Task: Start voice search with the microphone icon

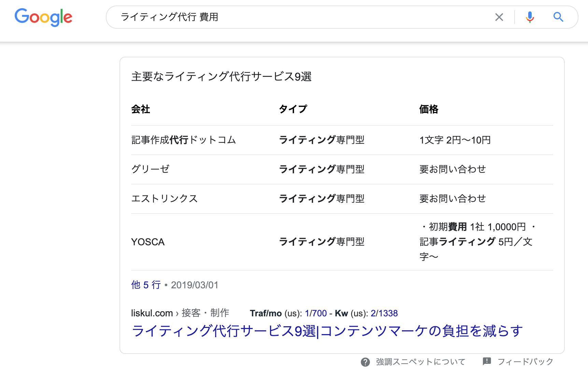Action: point(530,17)
